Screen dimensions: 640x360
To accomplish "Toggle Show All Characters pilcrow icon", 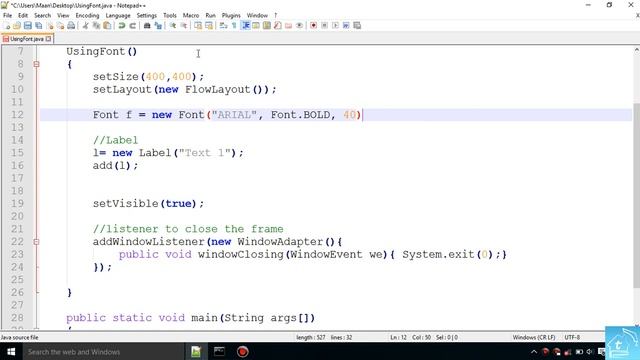I will click(234, 25).
